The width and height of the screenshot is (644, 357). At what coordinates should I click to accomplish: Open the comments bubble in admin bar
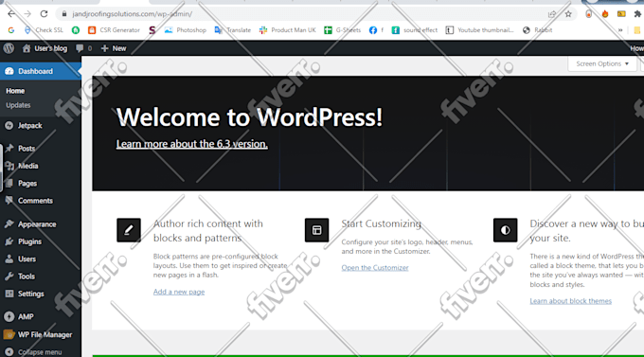point(83,48)
